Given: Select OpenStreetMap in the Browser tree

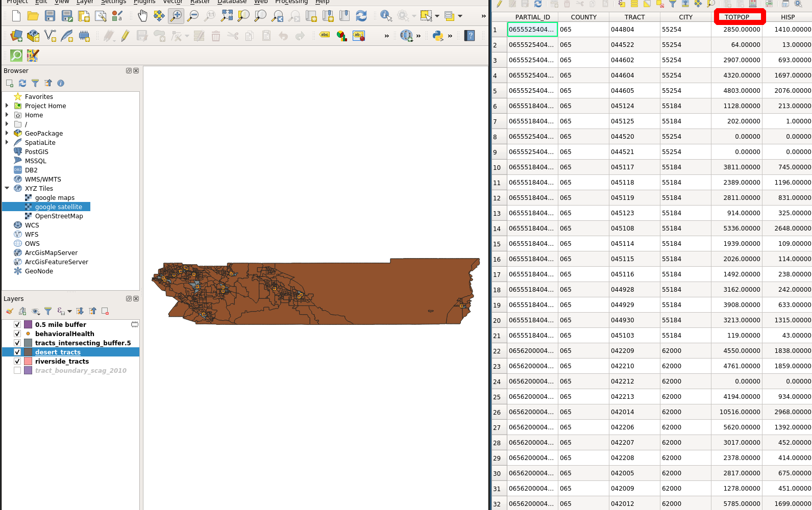Looking at the screenshot, I should tap(59, 216).
